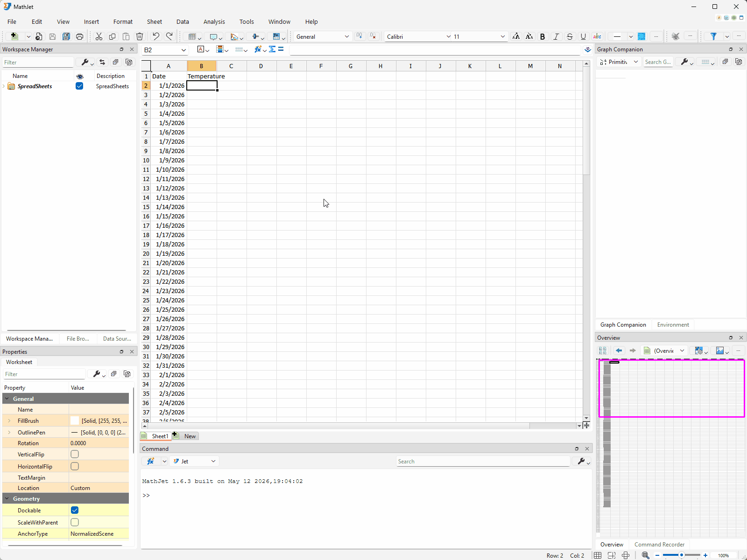Click the zoom out minus icon in status bar
Image resolution: width=747 pixels, height=560 pixels.
(657, 555)
